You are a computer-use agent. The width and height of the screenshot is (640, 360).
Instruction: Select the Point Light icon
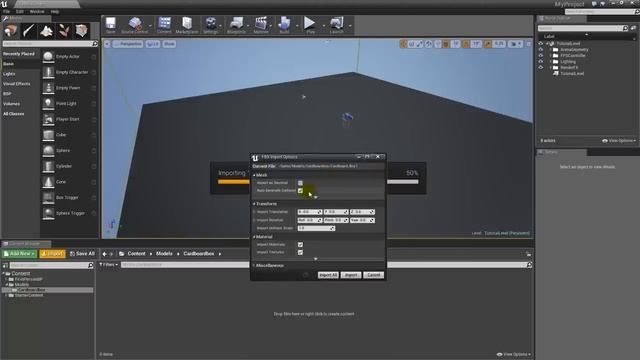(48, 103)
